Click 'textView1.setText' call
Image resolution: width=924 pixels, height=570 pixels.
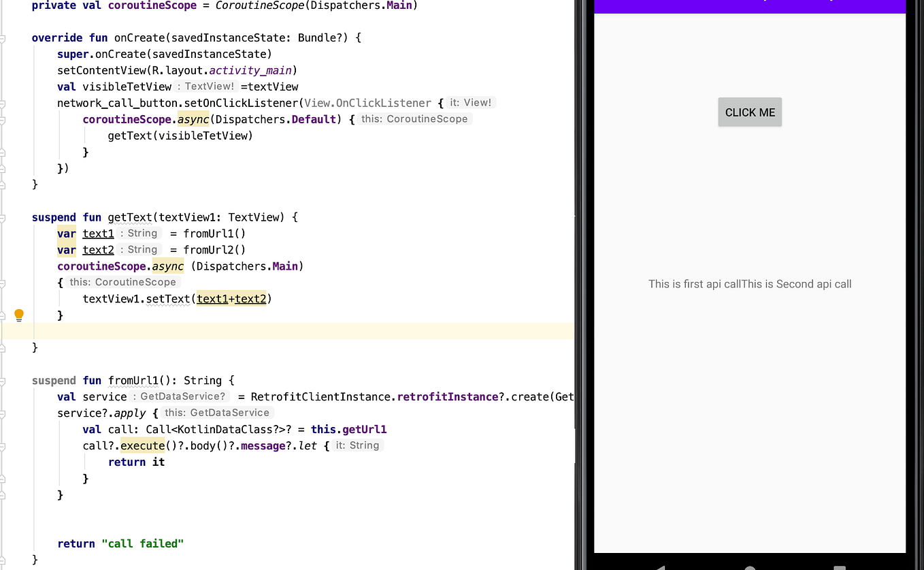pyautogui.click(x=137, y=298)
